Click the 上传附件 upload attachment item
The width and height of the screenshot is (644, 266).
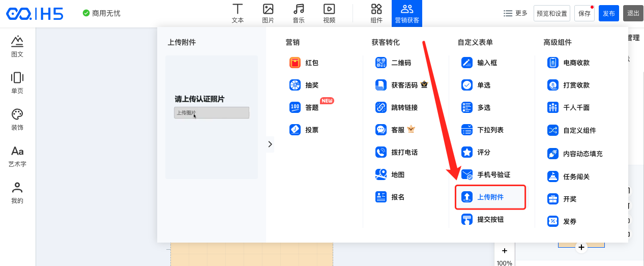(490, 197)
